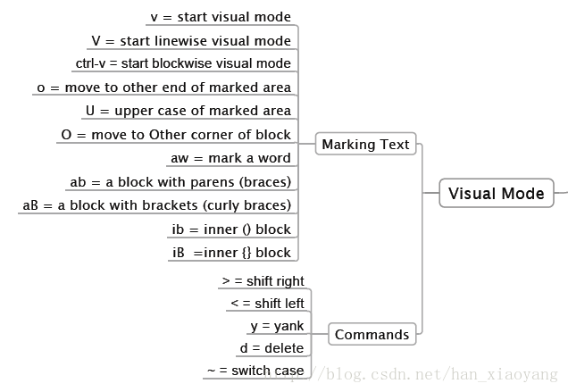Select 'ib = inner () block' node
Screen dimensions: 568x392
pos(231,229)
